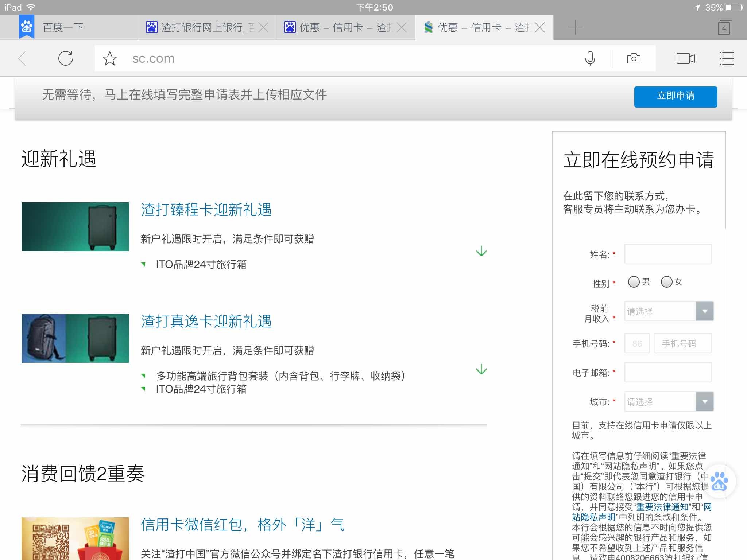
Task: Tap the Baidu logo on first tab
Action: 27,27
